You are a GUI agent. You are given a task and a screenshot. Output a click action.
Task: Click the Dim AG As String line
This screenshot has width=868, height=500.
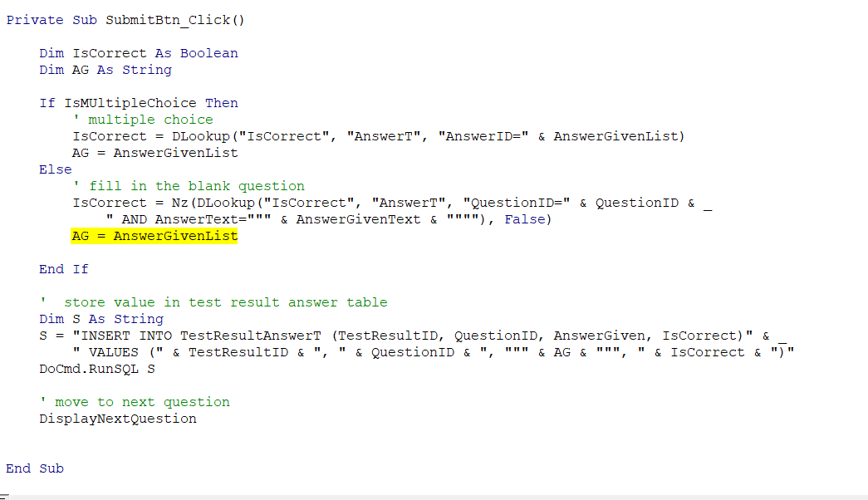point(105,70)
